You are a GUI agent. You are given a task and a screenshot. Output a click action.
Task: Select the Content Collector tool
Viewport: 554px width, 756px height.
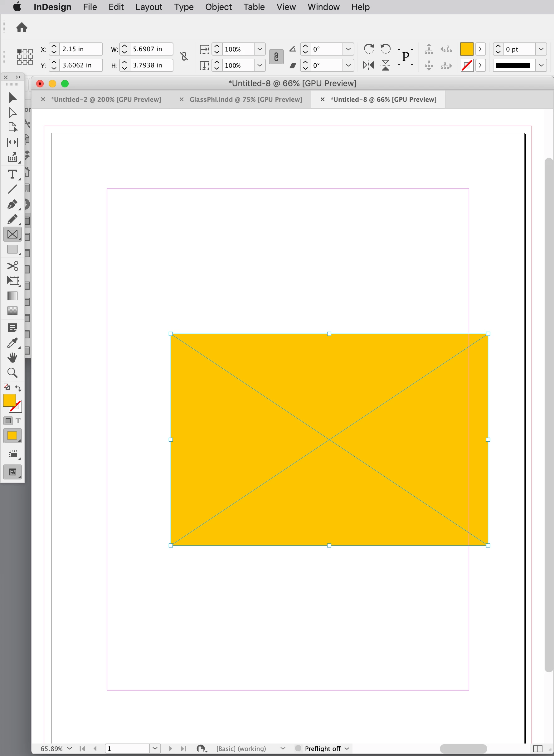[x=12, y=158]
